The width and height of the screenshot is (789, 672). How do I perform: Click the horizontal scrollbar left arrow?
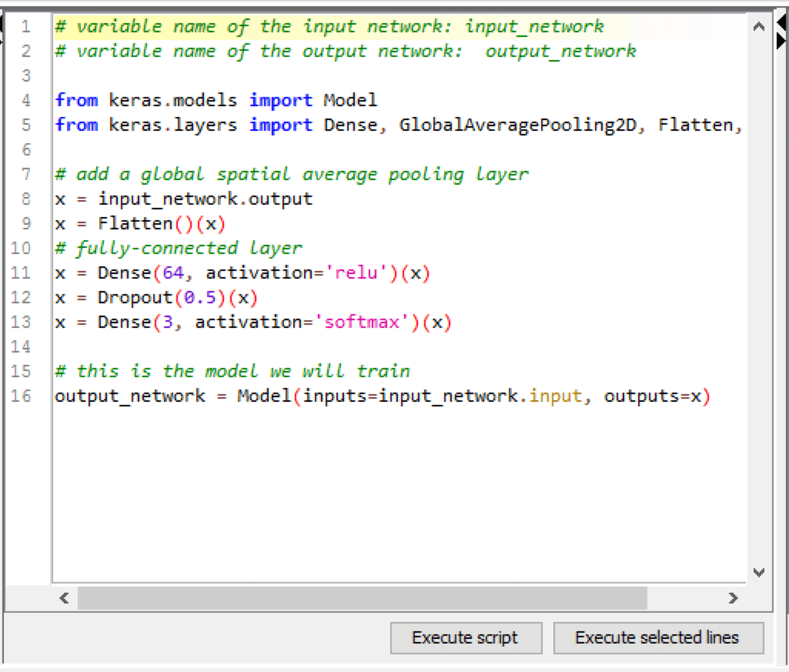64,598
